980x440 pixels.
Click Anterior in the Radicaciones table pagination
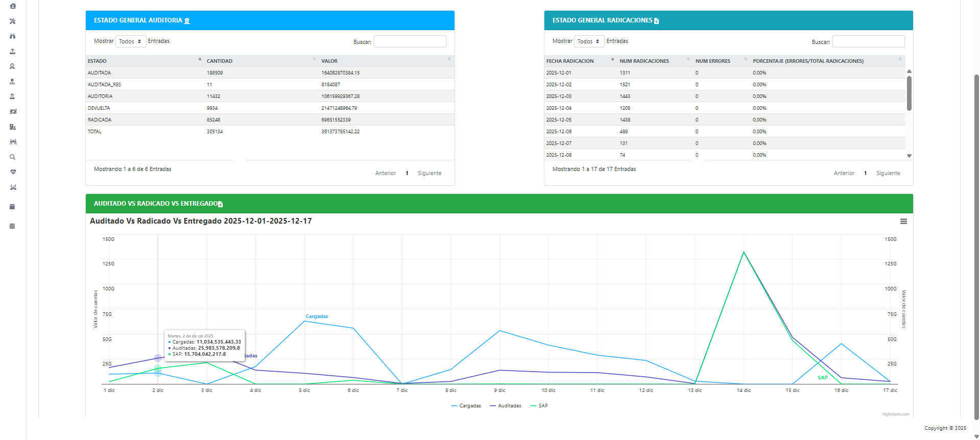844,174
